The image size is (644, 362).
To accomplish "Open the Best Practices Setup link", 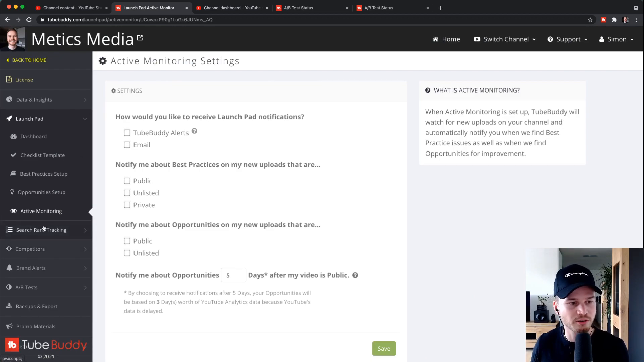I will coord(44,174).
